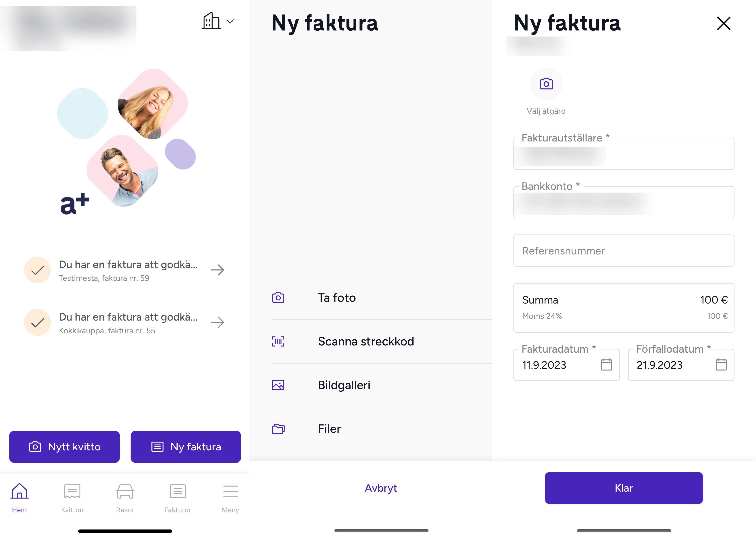Viewport: 756px width, 538px height.
Task: Select Filer folder option
Action: coord(381,429)
